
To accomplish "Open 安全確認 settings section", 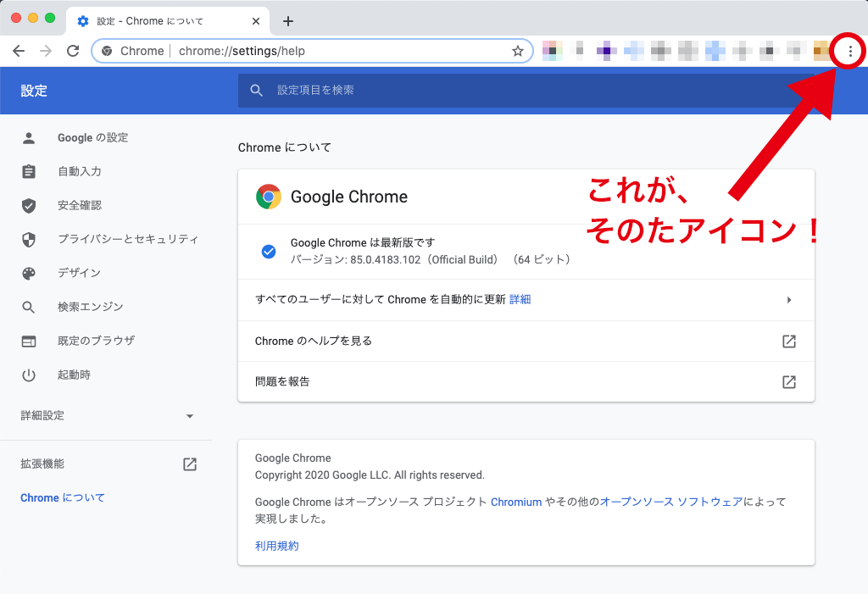I will pos(80,205).
